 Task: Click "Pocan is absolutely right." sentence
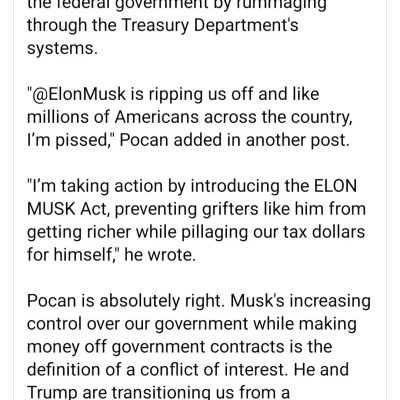[x=126, y=301]
